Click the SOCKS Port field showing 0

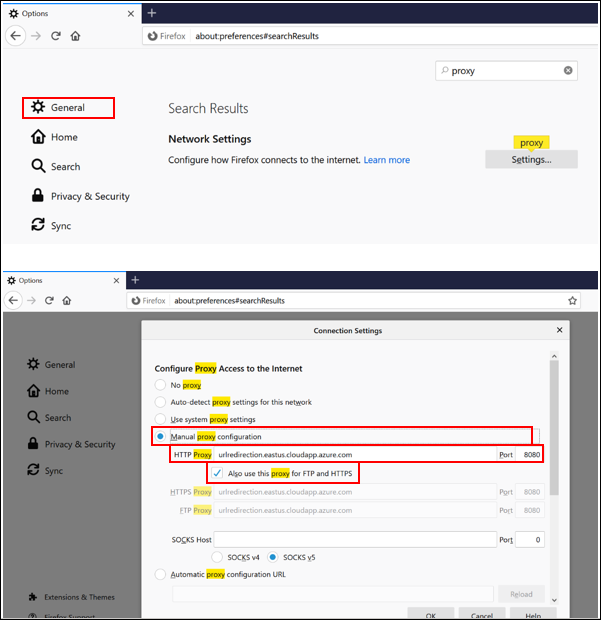(x=530, y=539)
